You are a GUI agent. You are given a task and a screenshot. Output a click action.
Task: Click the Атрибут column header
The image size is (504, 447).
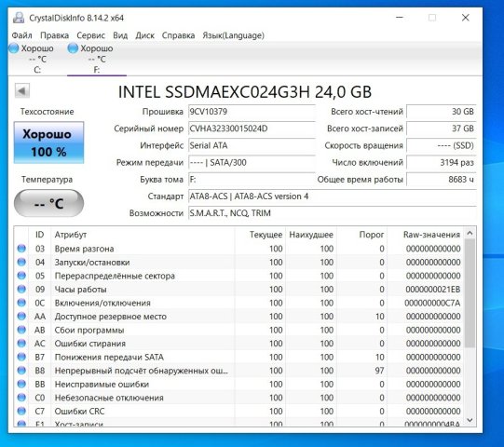click(x=143, y=235)
